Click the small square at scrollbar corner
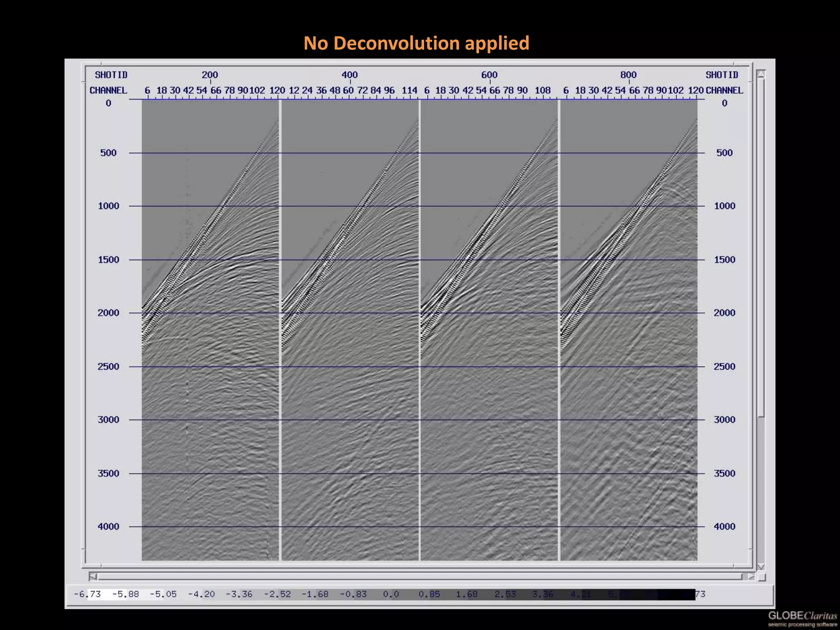The height and width of the screenshot is (630, 840). (x=762, y=577)
